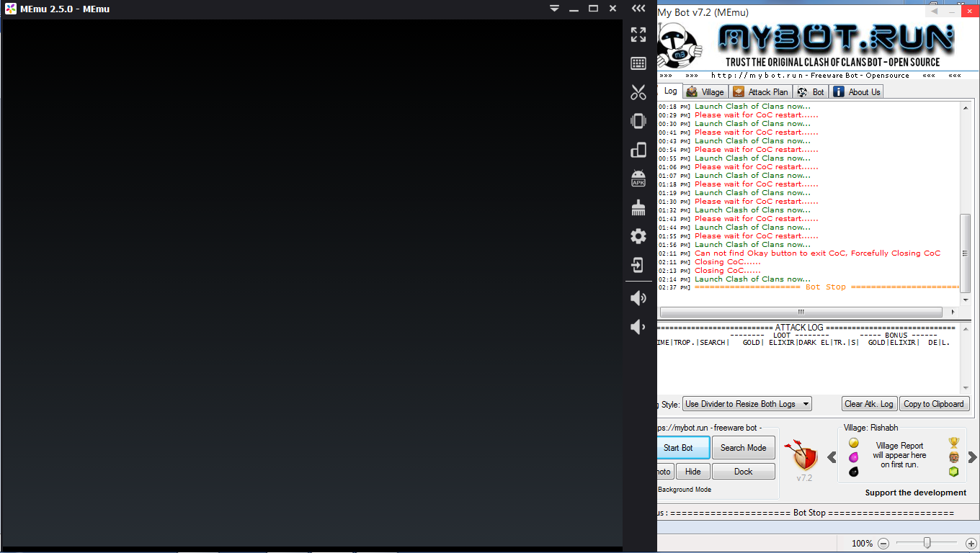Click the Copy to Clipboard button
The image size is (980, 553).
coord(933,404)
